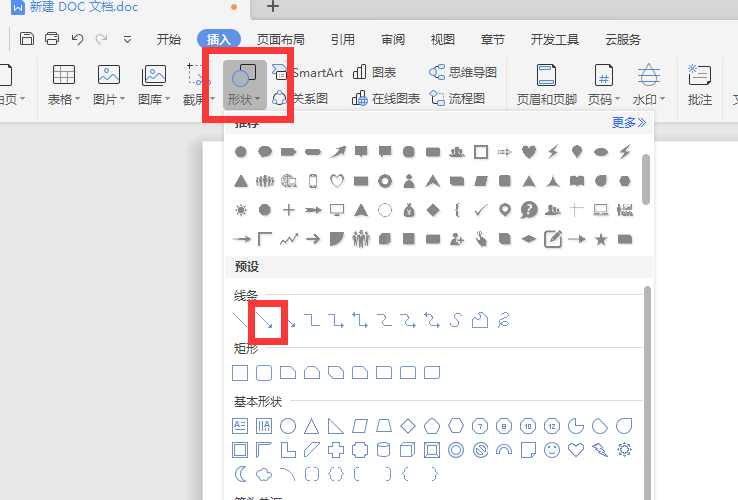Open a new document tab with plus
Image resolution: width=738 pixels, height=500 pixels.
click(x=273, y=6)
